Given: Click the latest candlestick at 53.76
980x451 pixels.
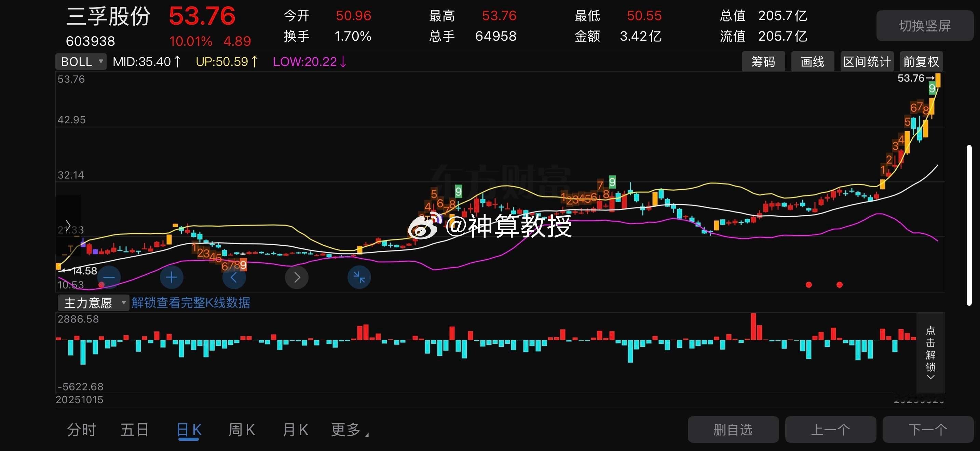Looking at the screenshot, I should (938, 80).
